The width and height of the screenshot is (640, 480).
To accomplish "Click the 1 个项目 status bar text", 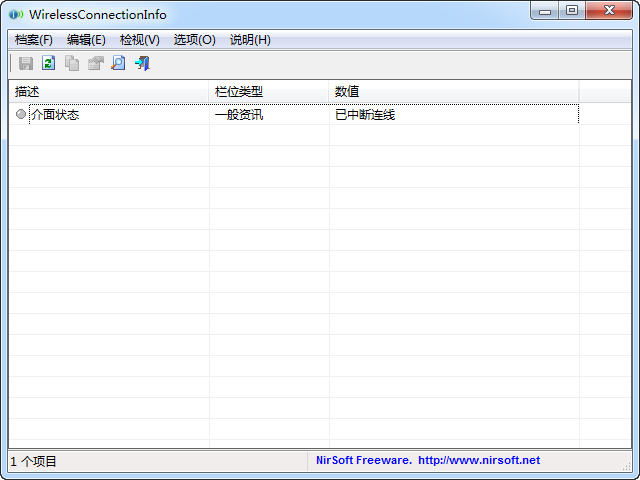I will (x=33, y=462).
